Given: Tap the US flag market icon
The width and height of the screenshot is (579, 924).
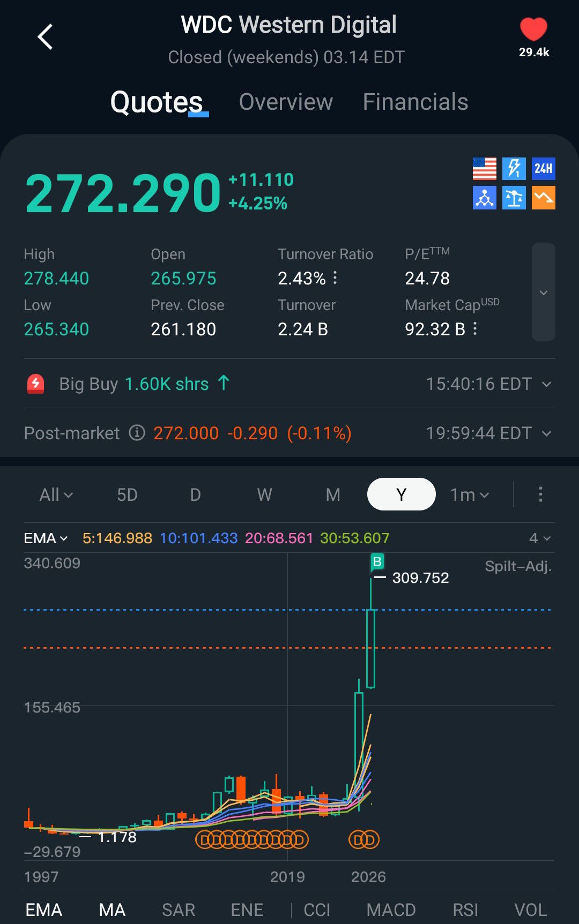Looking at the screenshot, I should pos(485,169).
